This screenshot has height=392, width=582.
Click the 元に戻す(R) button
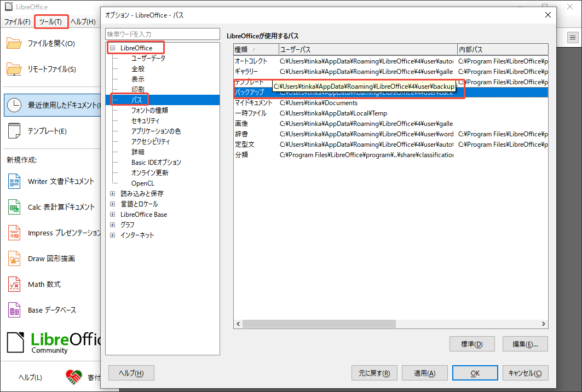click(374, 373)
